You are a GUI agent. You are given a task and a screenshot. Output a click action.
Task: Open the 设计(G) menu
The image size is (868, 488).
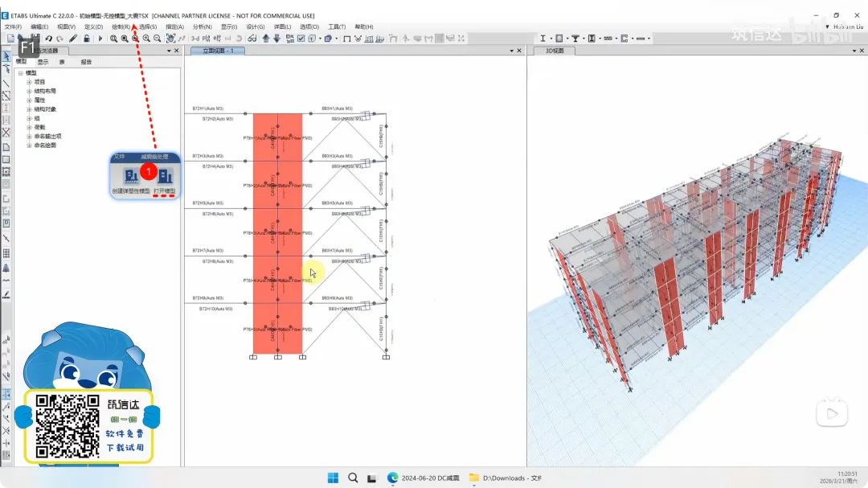[256, 27]
